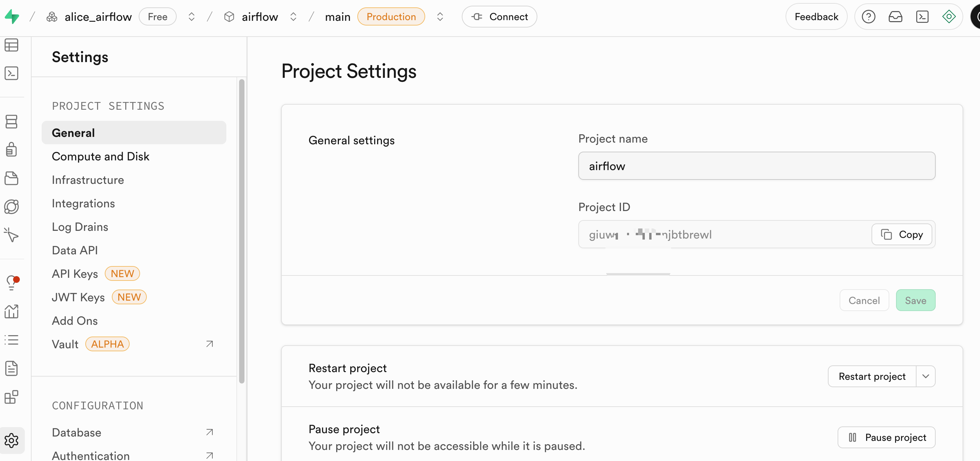Expand the airflow project switcher chevron
Screen dimensions: 980x461
click(x=293, y=17)
